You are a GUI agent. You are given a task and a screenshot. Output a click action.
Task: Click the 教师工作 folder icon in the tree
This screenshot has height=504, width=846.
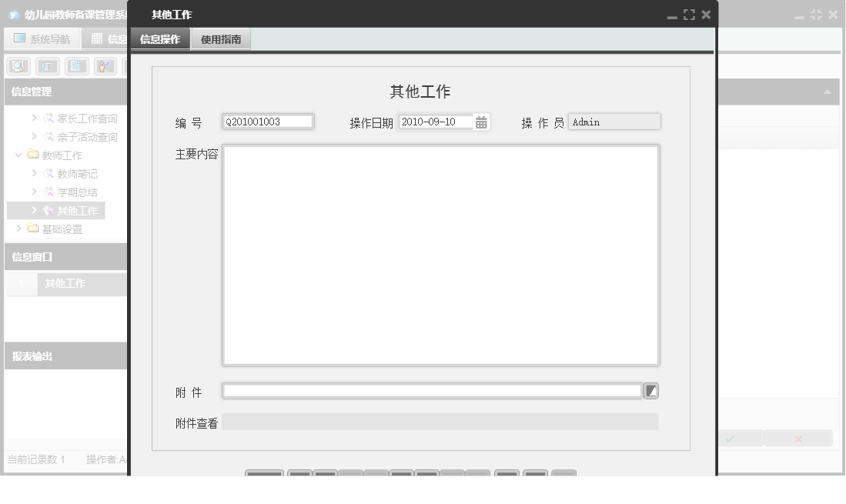click(x=32, y=155)
